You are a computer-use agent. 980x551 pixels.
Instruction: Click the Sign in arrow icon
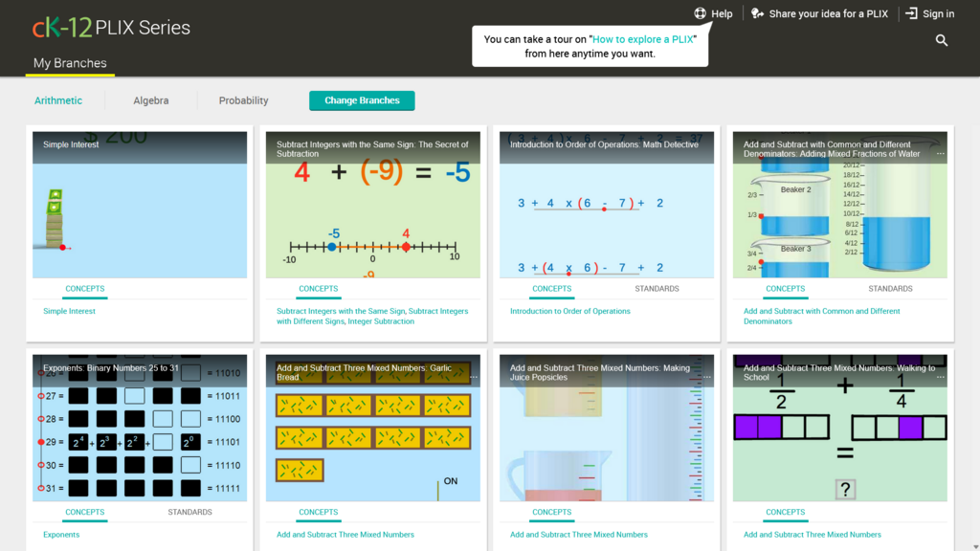click(911, 13)
